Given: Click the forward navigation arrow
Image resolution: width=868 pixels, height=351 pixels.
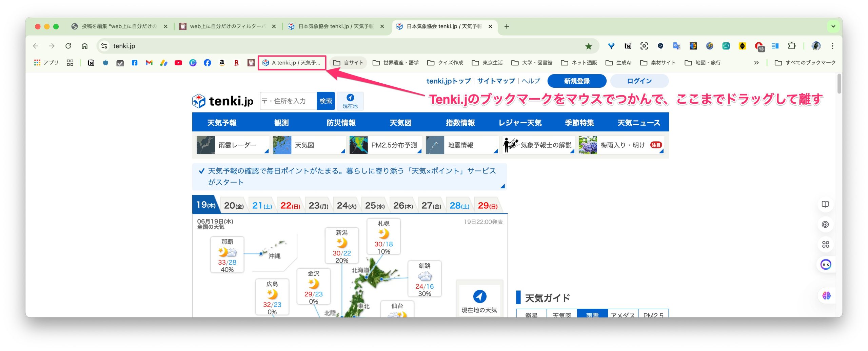Looking at the screenshot, I should pyautogui.click(x=52, y=46).
